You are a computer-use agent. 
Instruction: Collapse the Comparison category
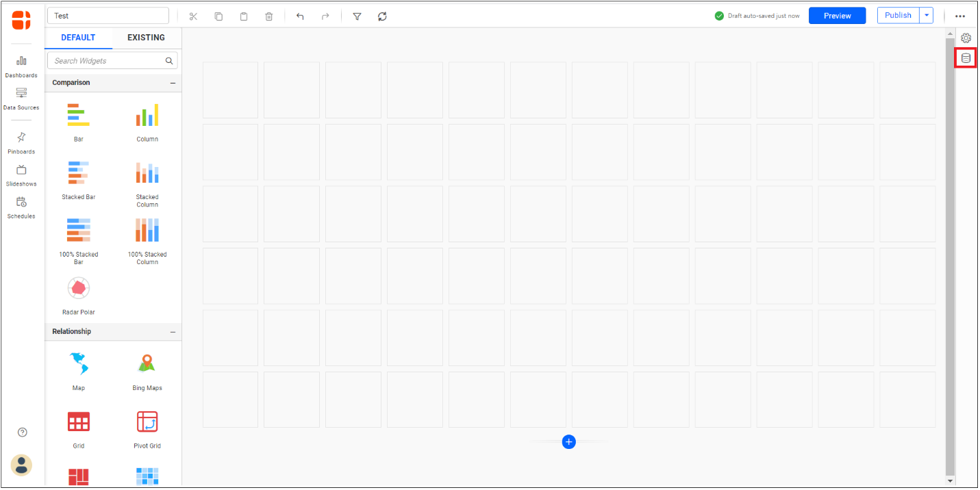coord(173,83)
